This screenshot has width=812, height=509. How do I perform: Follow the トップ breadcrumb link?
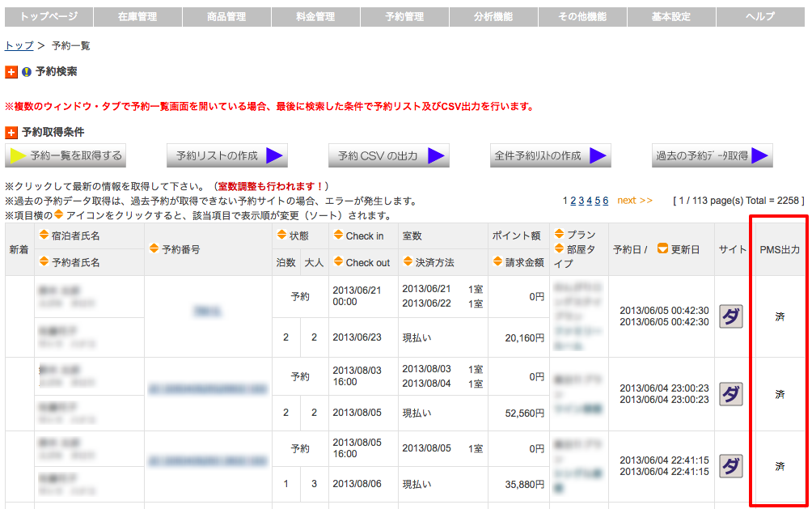pyautogui.click(x=19, y=45)
